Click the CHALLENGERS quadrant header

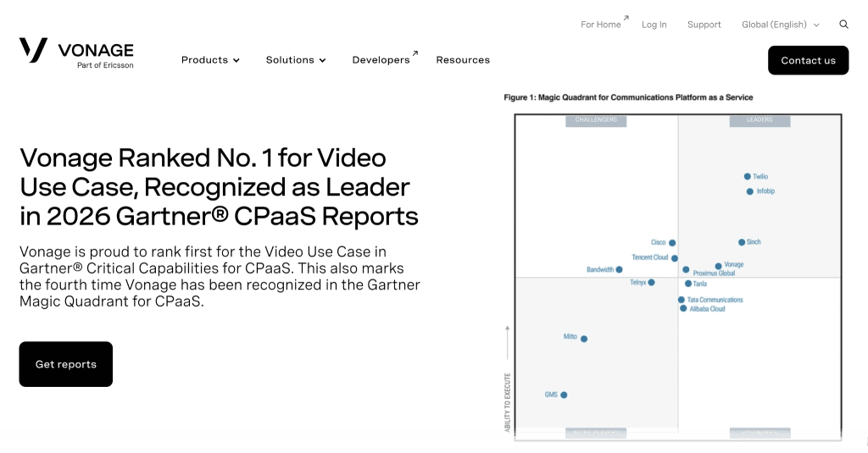coord(596,120)
